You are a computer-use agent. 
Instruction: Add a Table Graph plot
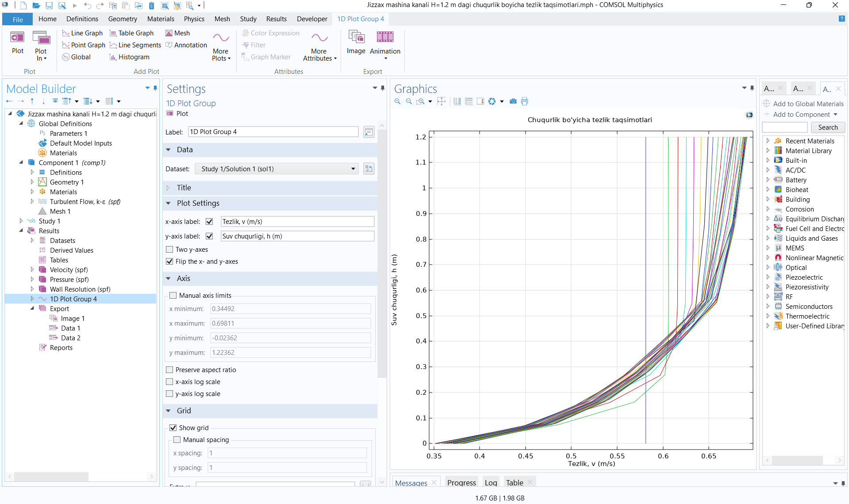131,33
